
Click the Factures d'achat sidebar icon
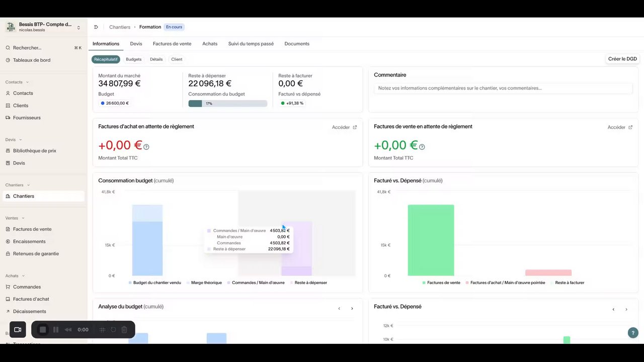click(x=8, y=299)
